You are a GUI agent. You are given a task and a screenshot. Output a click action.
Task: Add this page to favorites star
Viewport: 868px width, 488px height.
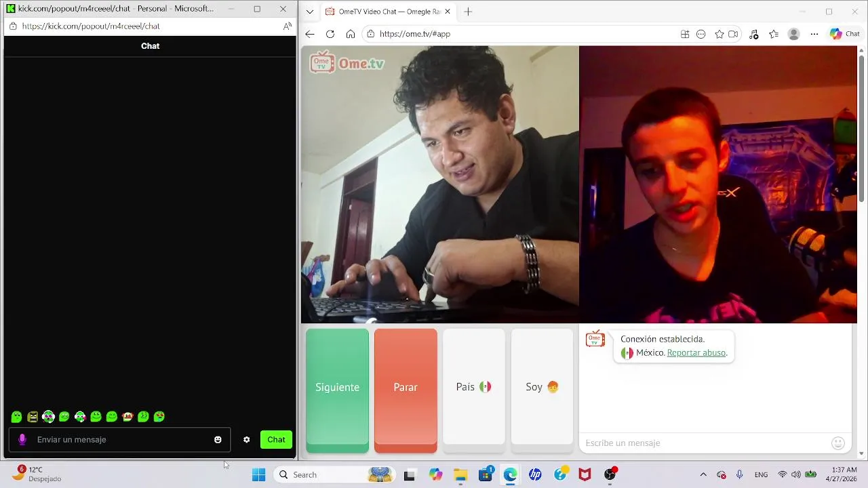pos(719,34)
